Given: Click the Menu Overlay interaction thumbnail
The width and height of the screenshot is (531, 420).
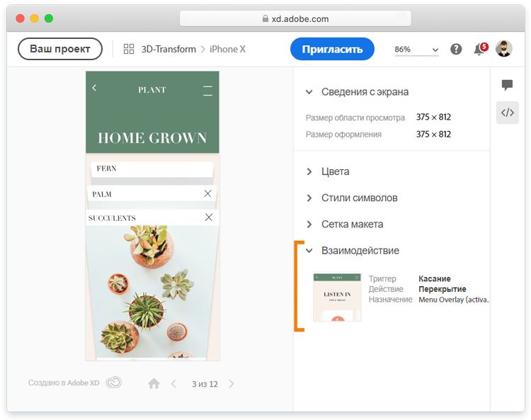Looking at the screenshot, I should click(x=337, y=297).
